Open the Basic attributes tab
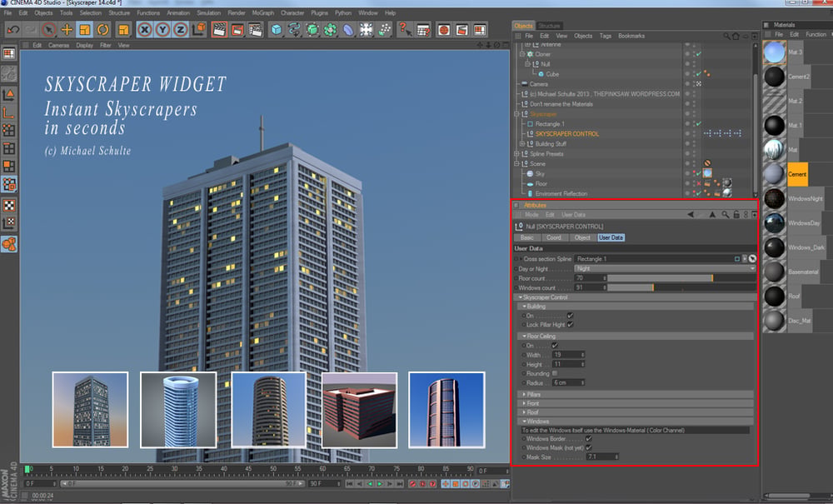 [x=527, y=237]
